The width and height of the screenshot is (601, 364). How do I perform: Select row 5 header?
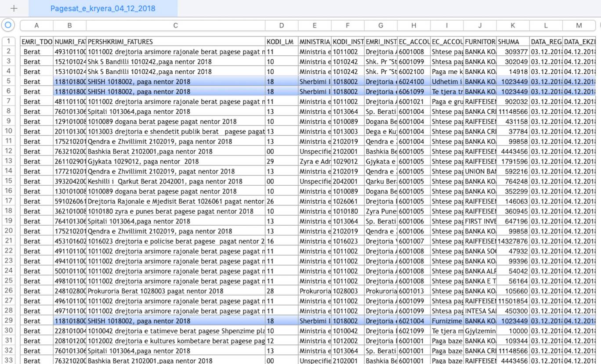tap(8, 81)
